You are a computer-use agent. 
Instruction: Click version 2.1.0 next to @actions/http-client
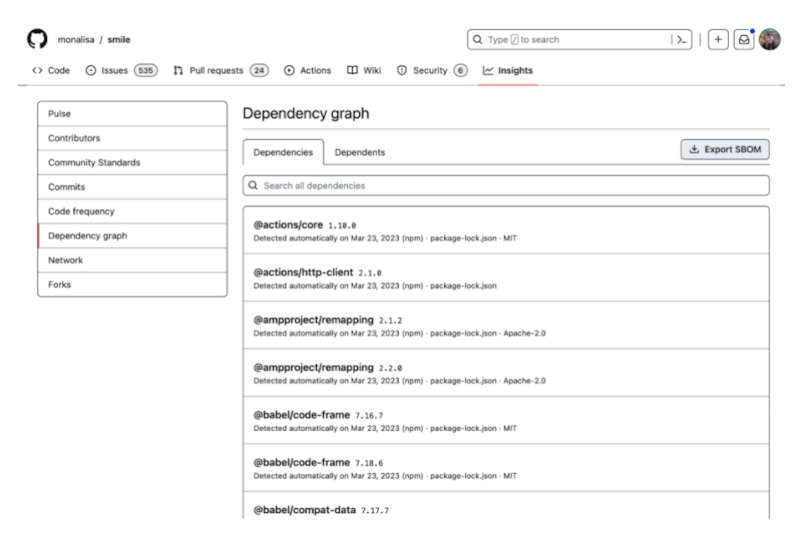point(369,273)
